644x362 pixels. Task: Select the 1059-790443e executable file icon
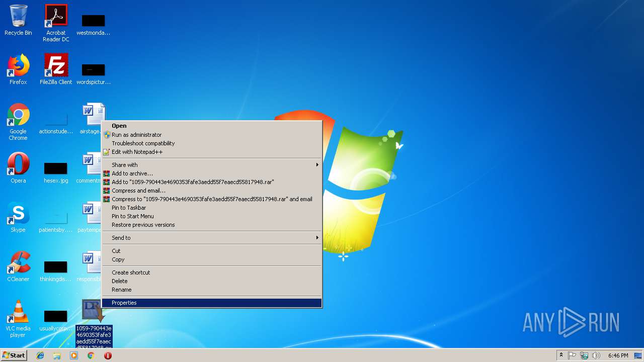coord(94,323)
